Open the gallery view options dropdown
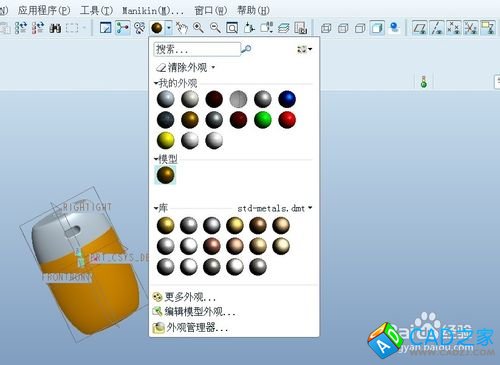The image size is (500, 365). coord(304,49)
